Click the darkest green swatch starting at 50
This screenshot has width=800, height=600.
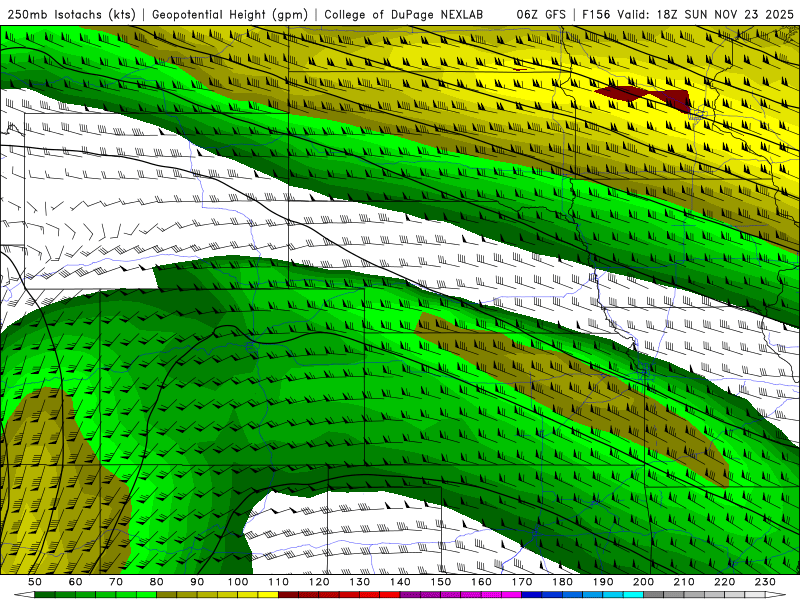(45, 594)
